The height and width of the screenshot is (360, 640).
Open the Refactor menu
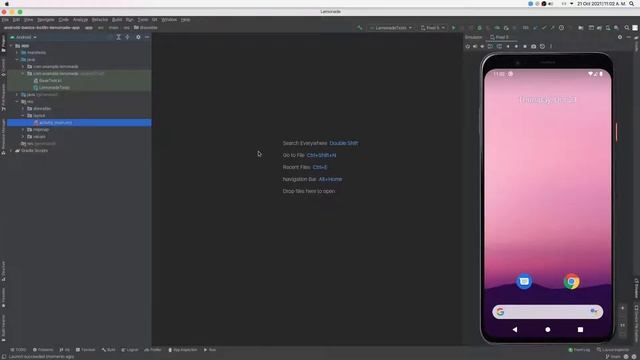point(100,20)
